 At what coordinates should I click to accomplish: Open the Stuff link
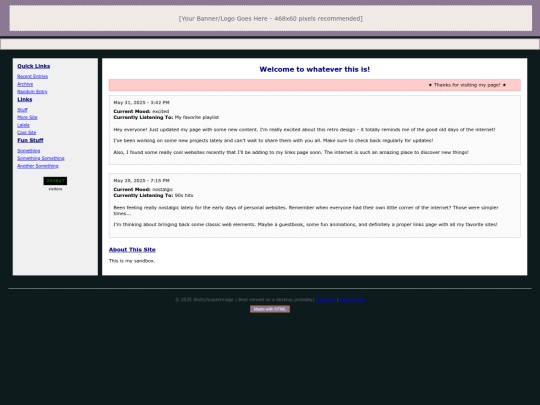pyautogui.click(x=22, y=110)
